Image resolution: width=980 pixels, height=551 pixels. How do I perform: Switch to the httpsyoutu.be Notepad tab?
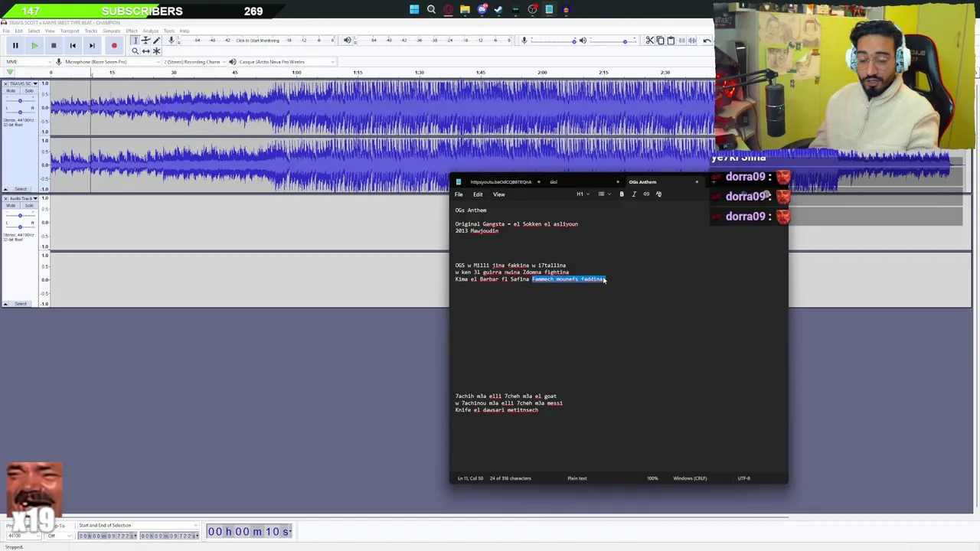point(501,182)
